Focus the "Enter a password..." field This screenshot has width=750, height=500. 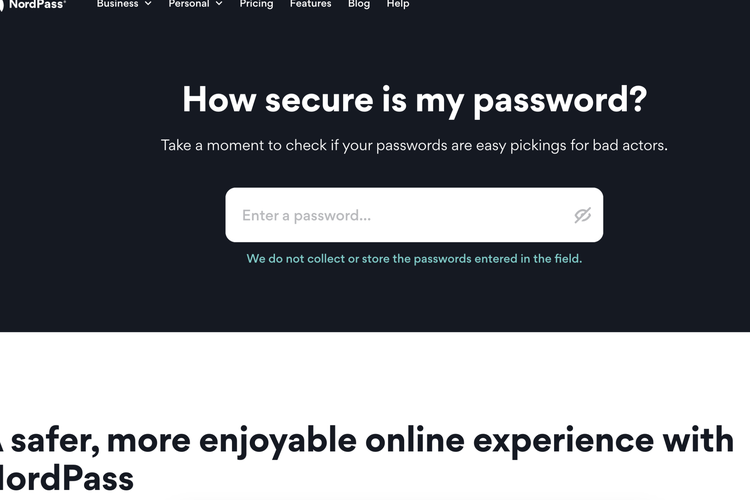click(400, 215)
